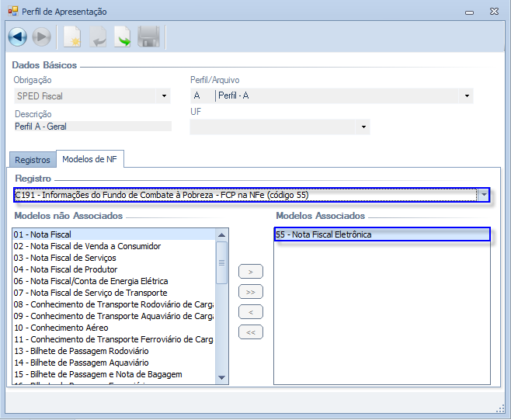Click the down arrow of the models list scrollbar

pyautogui.click(x=222, y=377)
